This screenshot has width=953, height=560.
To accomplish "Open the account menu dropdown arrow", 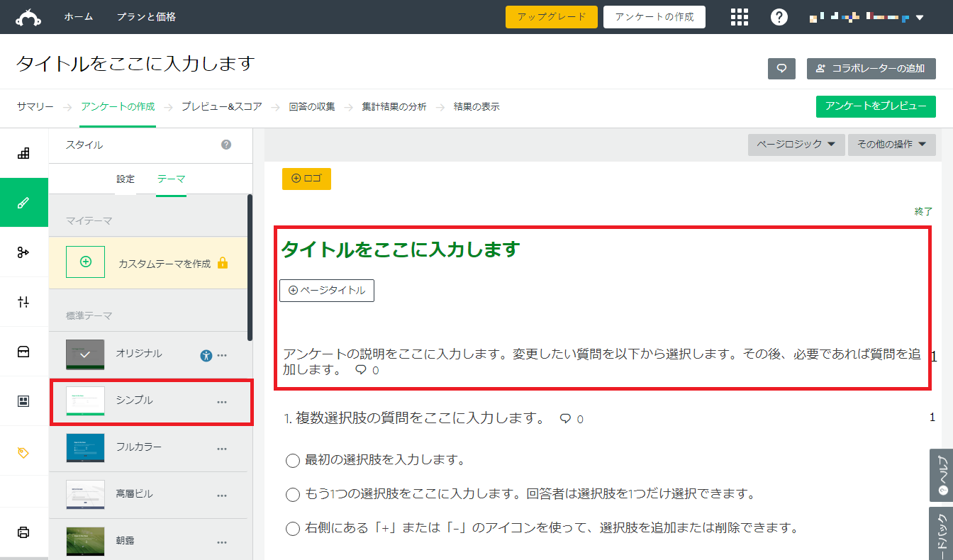I will tap(920, 18).
